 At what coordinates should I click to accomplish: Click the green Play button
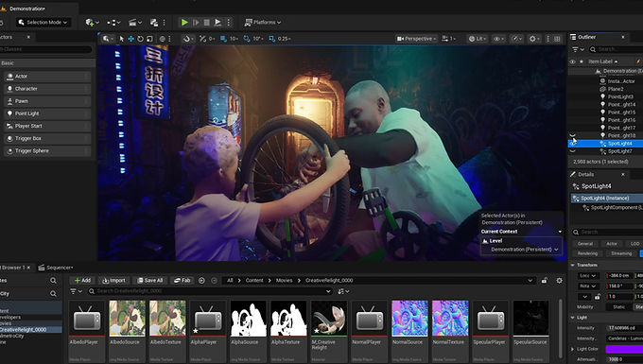tap(184, 22)
